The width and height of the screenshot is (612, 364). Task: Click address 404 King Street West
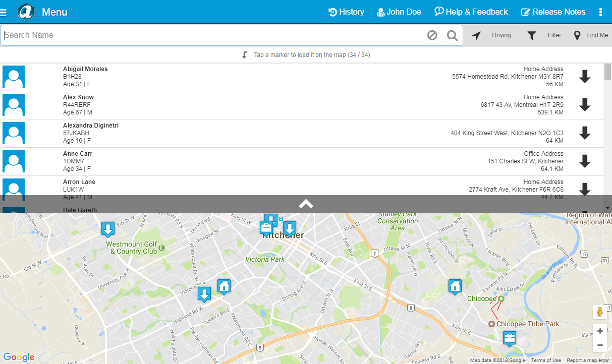tap(507, 133)
